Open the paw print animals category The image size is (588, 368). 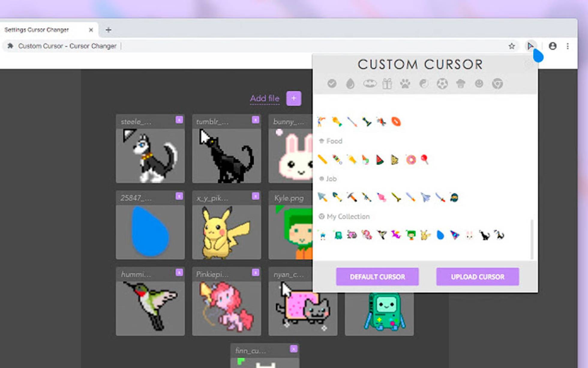(405, 83)
